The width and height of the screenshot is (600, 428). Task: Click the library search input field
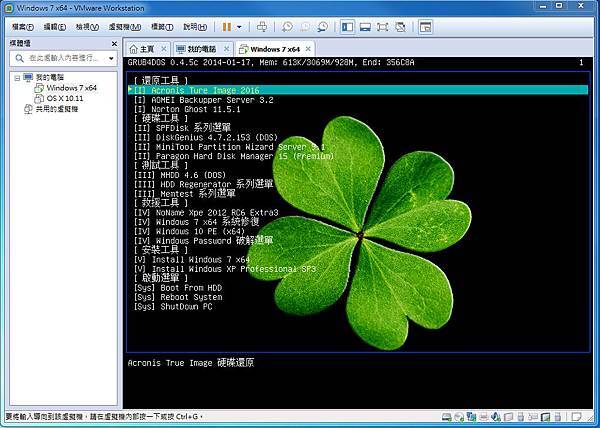[66, 58]
